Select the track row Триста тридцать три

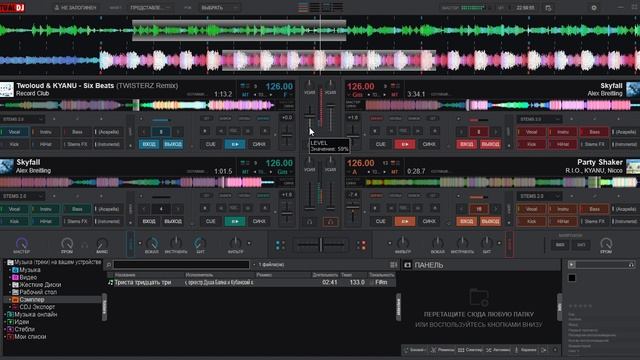[x=251, y=282]
